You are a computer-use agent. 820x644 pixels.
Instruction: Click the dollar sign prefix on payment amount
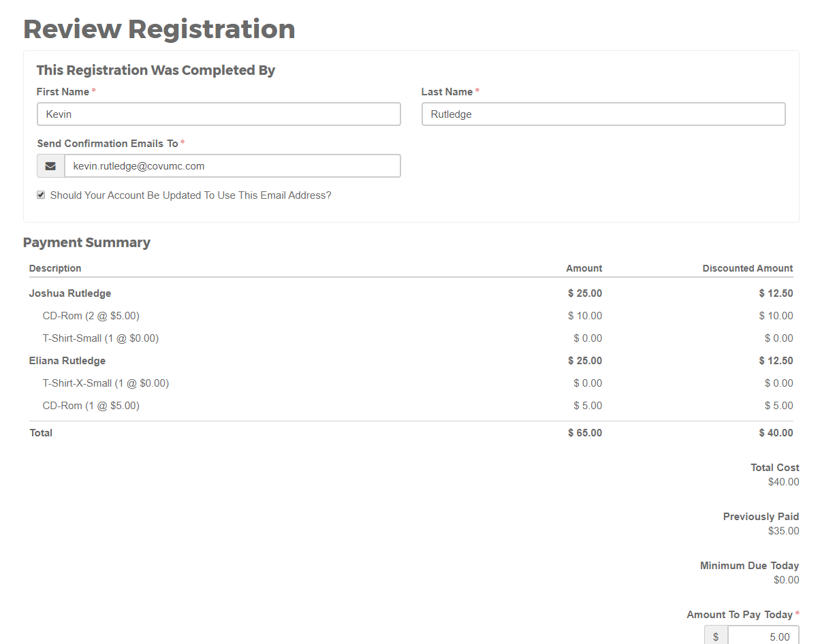tap(715, 635)
